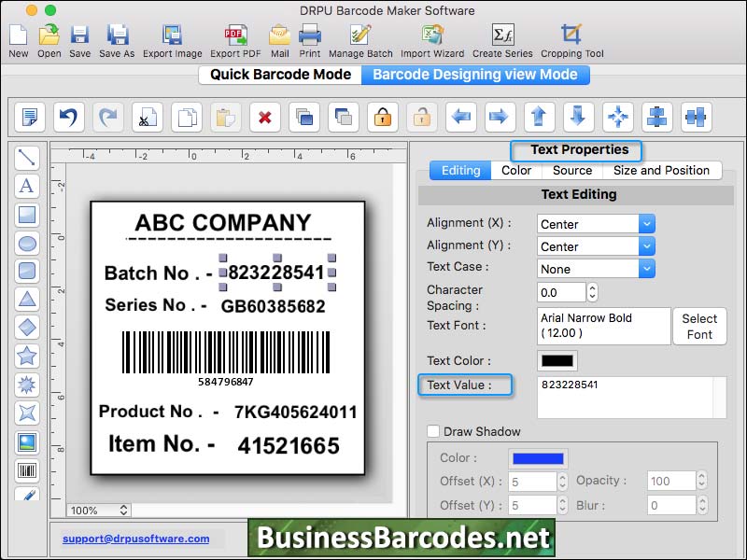747x560 pixels.
Task: Expand the Text Case dropdown
Action: click(595, 268)
